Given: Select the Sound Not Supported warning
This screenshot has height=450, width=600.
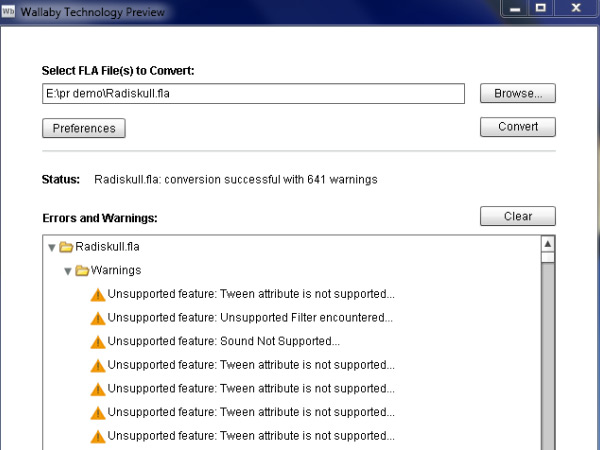Looking at the screenshot, I should (223, 341).
